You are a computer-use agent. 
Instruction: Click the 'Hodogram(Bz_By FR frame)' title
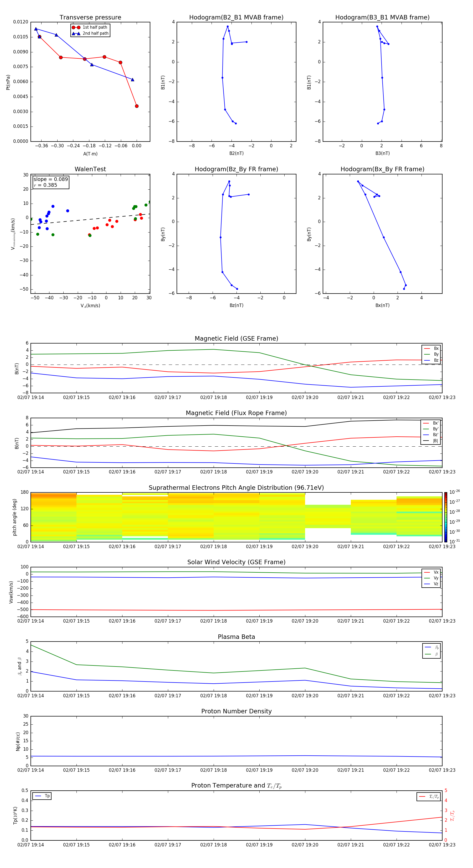click(236, 169)
